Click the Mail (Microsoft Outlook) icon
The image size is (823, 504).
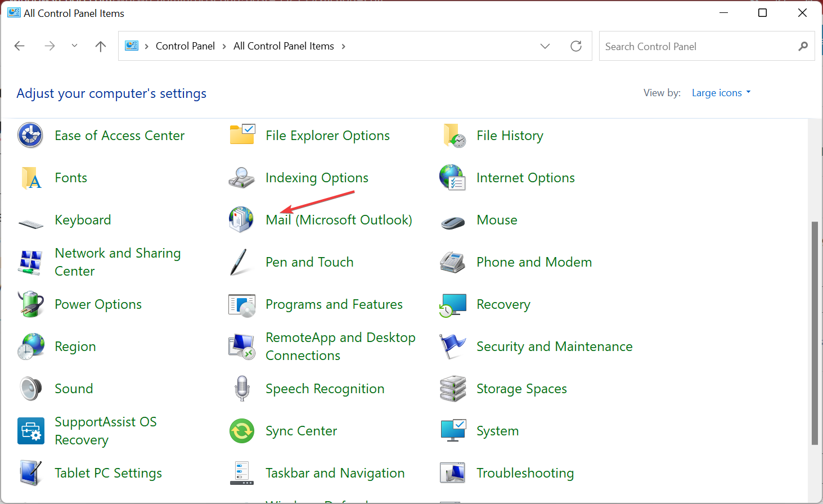click(241, 219)
